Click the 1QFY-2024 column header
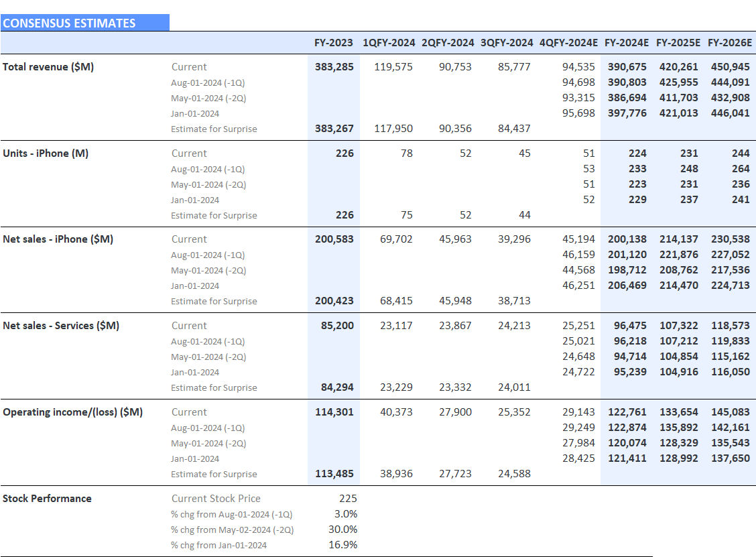The width and height of the screenshot is (756, 557). point(391,43)
